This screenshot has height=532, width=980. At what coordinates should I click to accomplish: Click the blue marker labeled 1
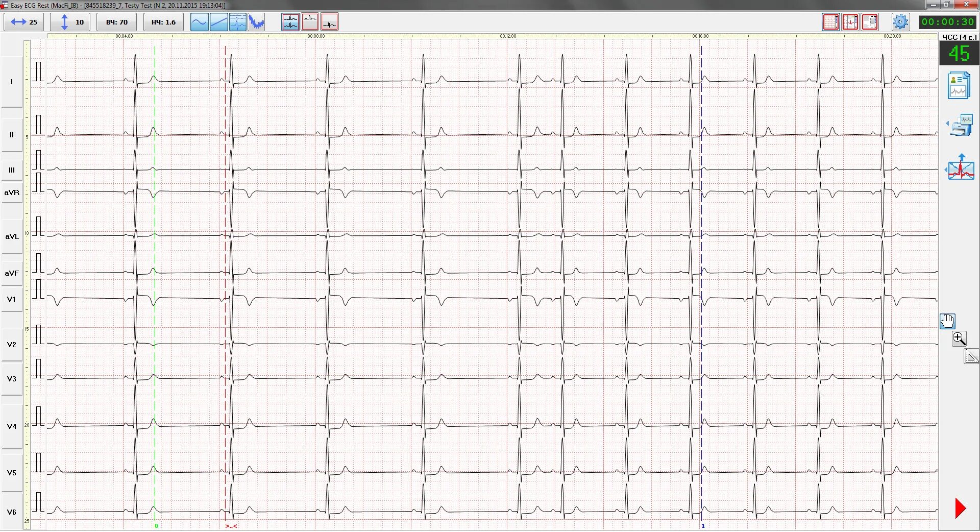click(x=703, y=526)
